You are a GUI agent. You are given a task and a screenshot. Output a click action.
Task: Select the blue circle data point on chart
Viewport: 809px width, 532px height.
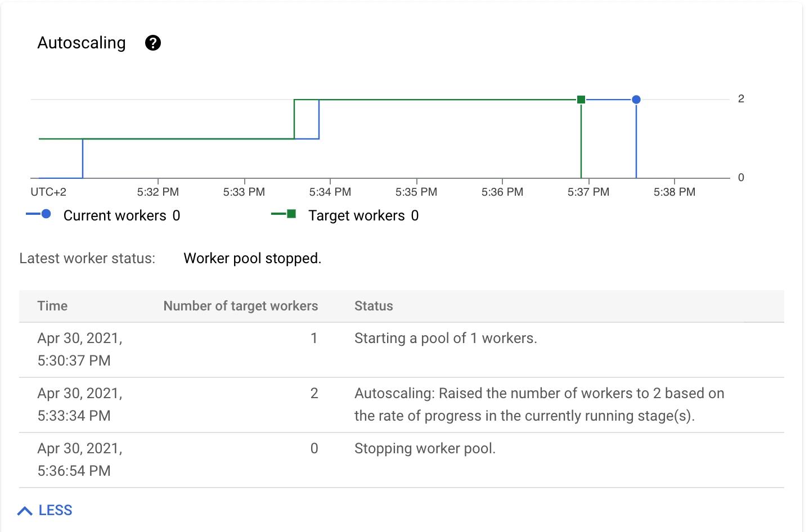636,100
